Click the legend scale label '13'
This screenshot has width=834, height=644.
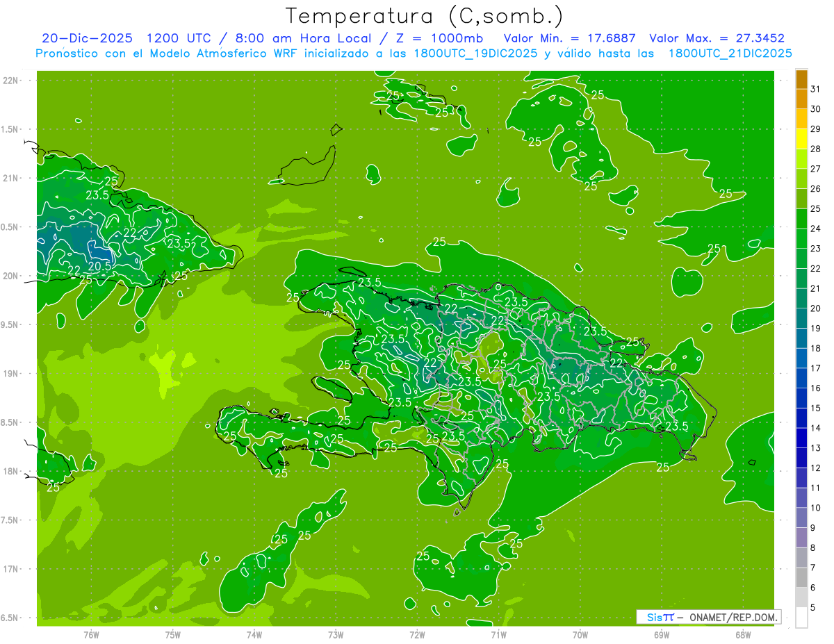pyautogui.click(x=816, y=448)
